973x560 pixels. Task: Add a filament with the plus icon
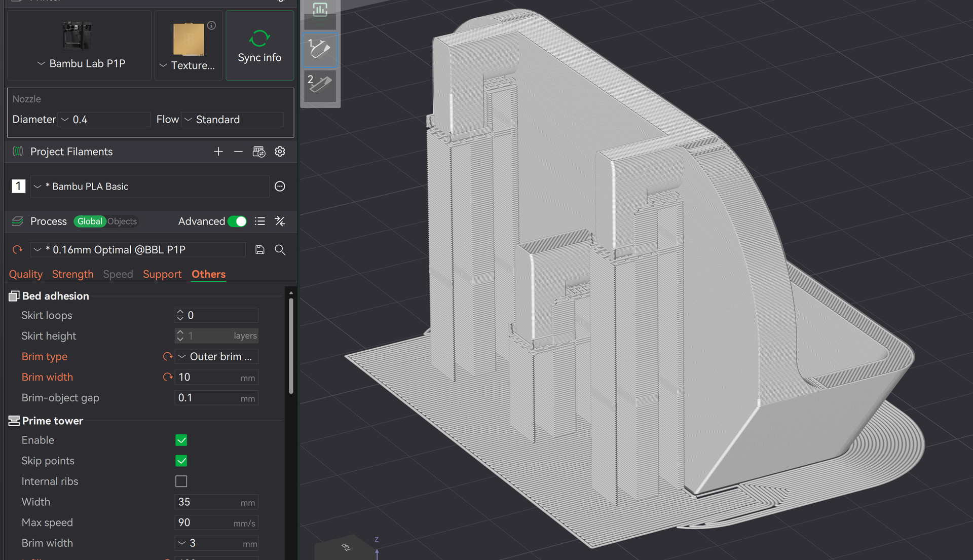[x=218, y=152]
